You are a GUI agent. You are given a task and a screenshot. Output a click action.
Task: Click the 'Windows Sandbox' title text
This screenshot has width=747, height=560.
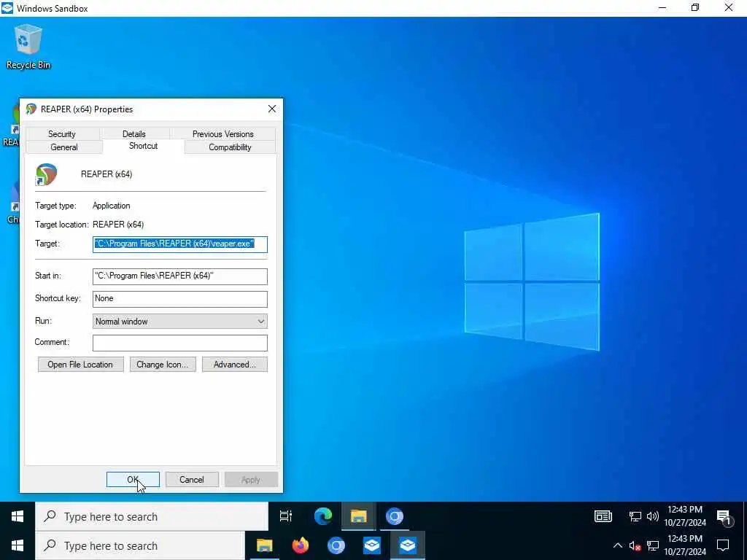click(53, 9)
